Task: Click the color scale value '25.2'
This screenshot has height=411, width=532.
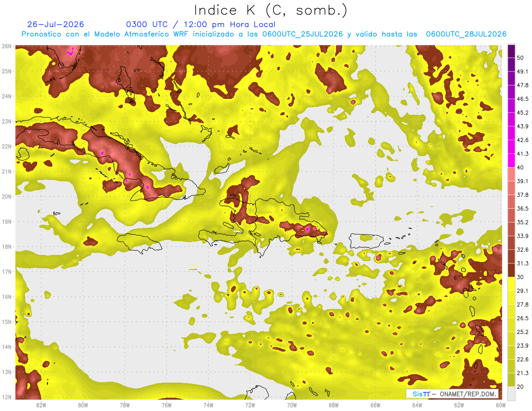Action: 522,332
